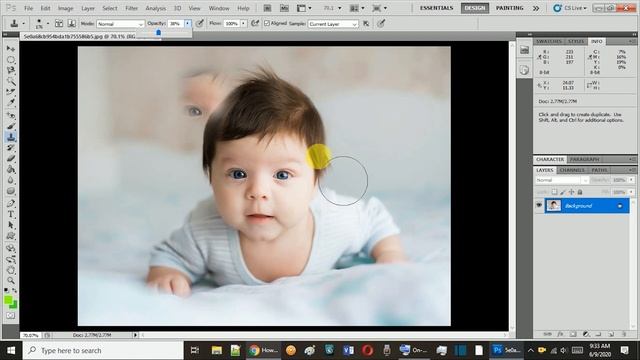This screenshot has width=640, height=360.
Task: Toggle the Aligned checkbox
Action: click(x=267, y=23)
